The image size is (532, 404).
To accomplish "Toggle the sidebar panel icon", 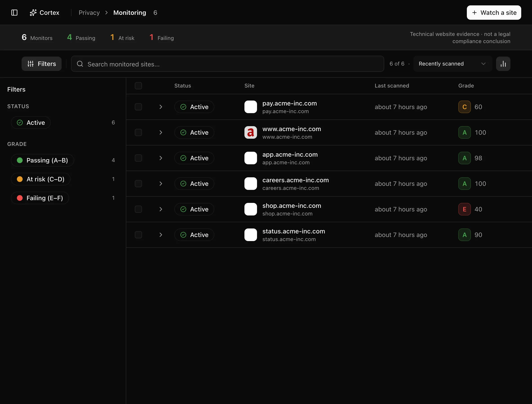I will click(x=14, y=13).
